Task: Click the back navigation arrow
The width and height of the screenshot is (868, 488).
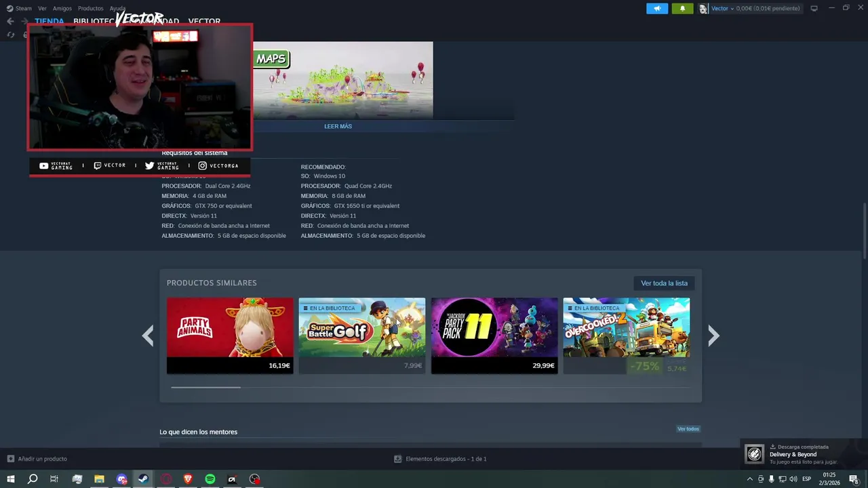Action: click(x=10, y=21)
